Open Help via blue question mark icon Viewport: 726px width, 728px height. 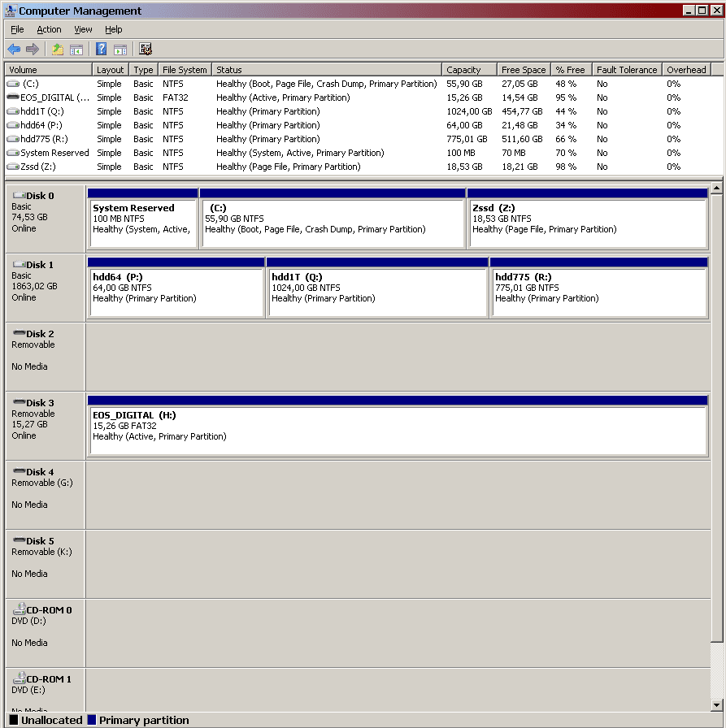101,49
